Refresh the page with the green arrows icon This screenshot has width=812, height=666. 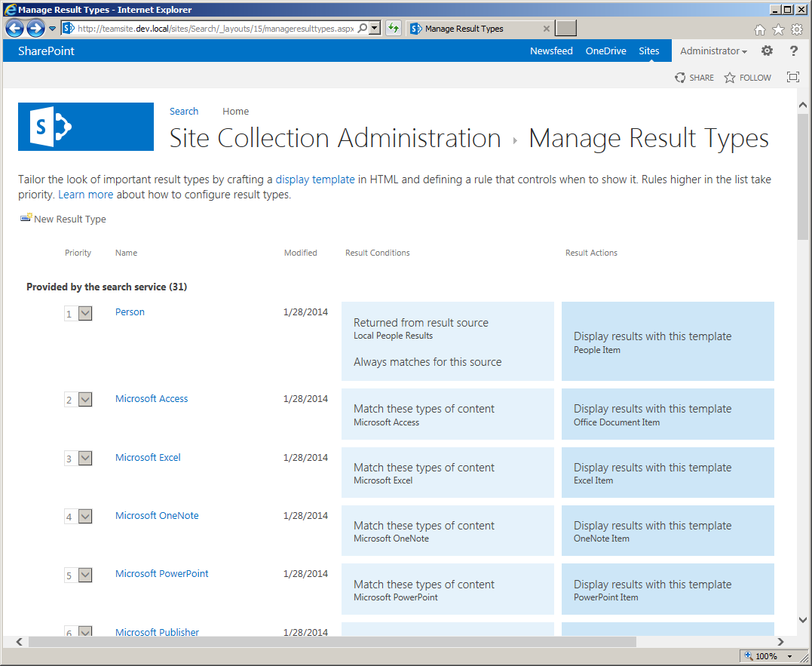[x=394, y=28]
